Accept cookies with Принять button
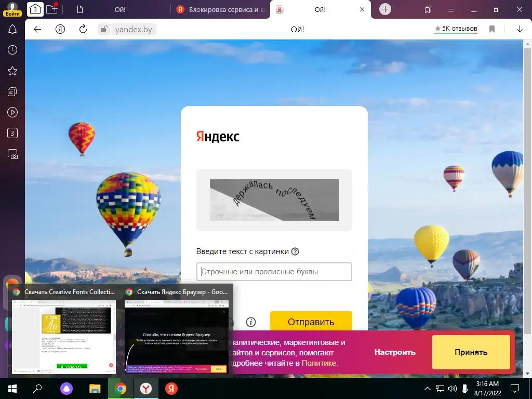 tap(471, 352)
